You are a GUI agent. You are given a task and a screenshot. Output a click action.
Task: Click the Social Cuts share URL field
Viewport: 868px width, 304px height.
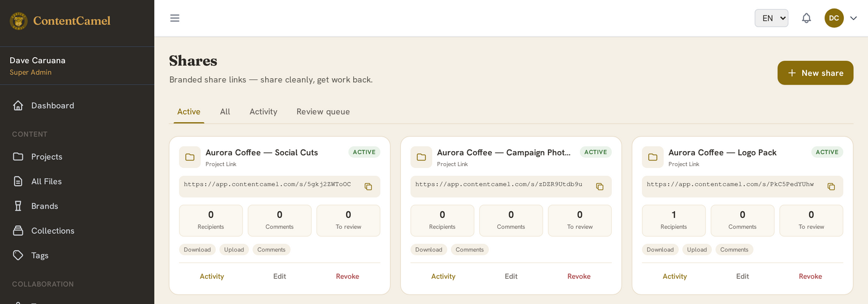(280, 187)
